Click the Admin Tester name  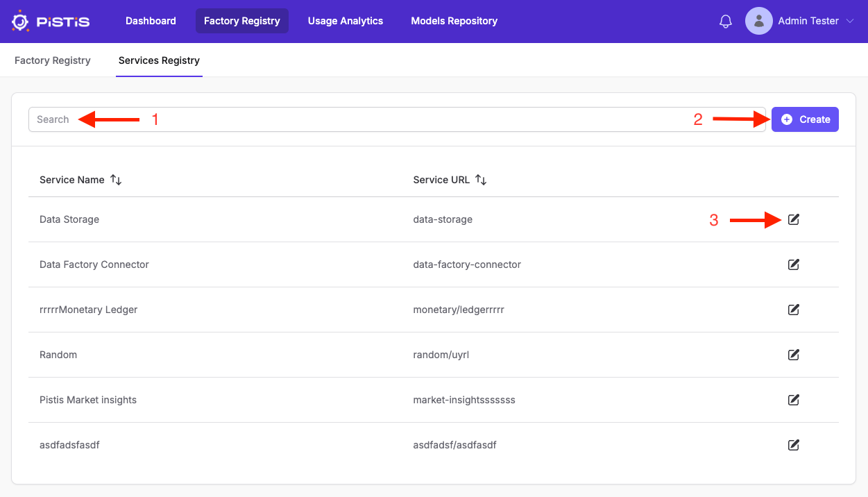coord(808,21)
